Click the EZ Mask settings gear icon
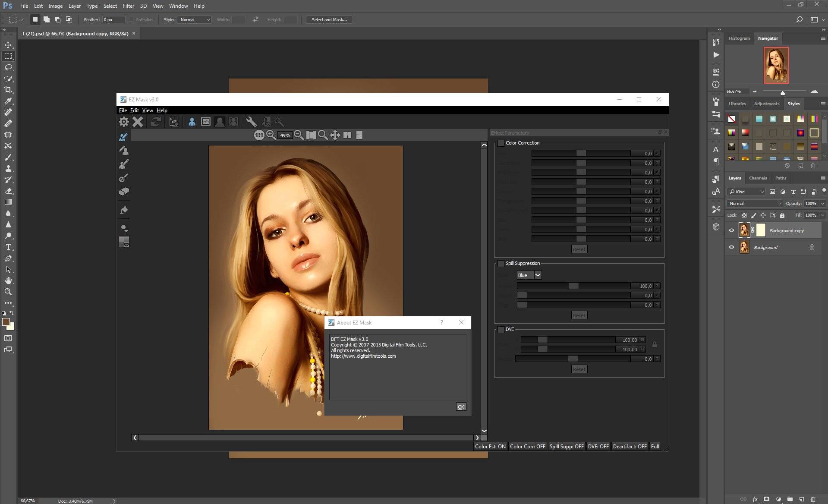The width and height of the screenshot is (828, 504). tap(124, 122)
